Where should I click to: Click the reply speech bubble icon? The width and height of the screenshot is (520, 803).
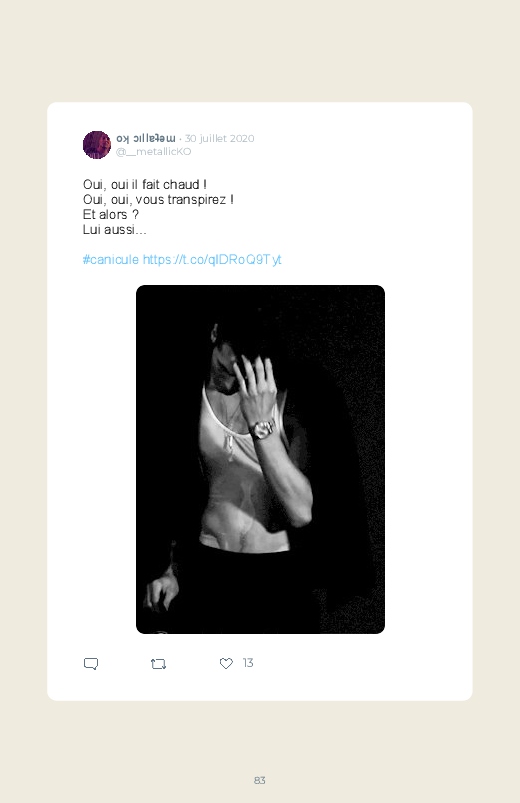(91, 664)
